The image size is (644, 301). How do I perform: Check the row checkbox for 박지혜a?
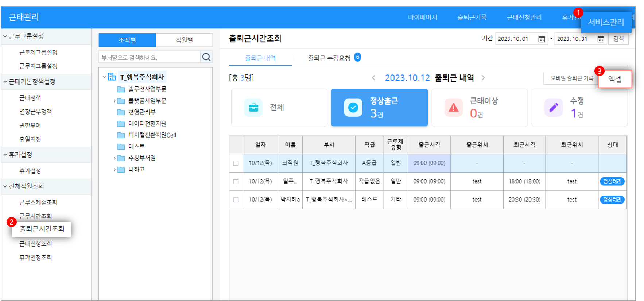[x=236, y=200]
